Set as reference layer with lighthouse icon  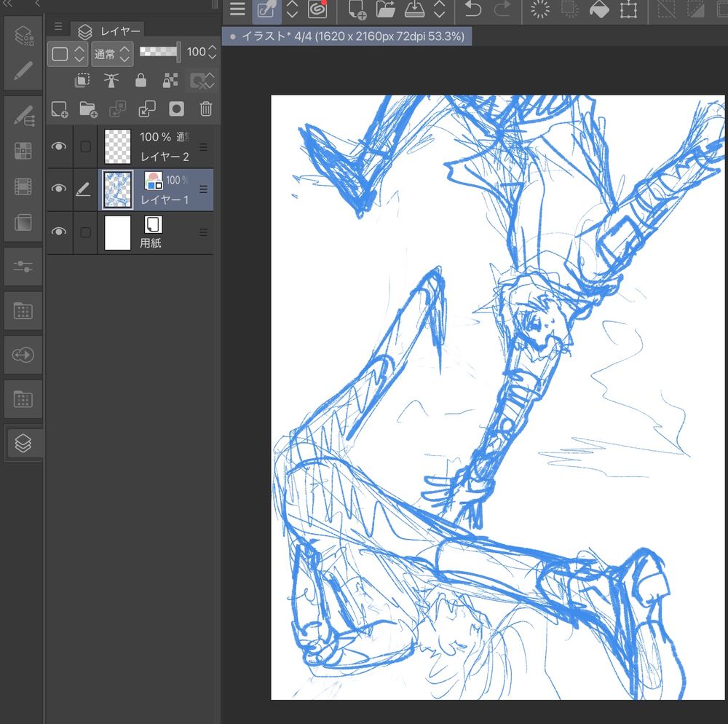point(111,80)
